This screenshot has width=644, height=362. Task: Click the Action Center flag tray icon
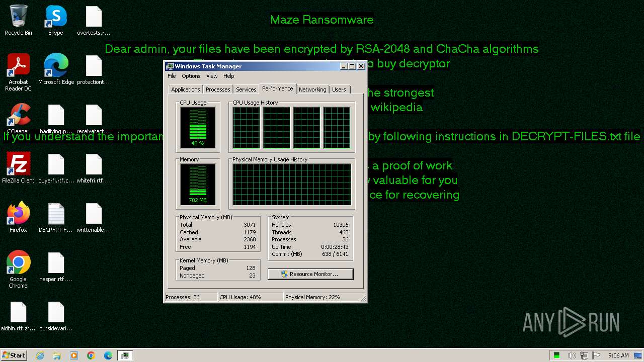(x=597, y=355)
